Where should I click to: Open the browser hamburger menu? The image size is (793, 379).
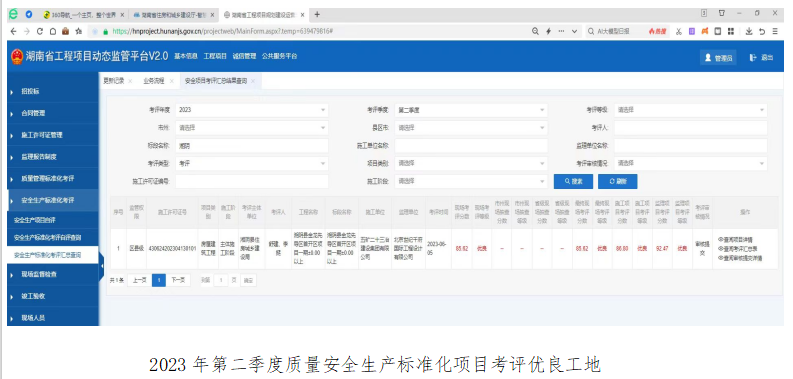775,31
